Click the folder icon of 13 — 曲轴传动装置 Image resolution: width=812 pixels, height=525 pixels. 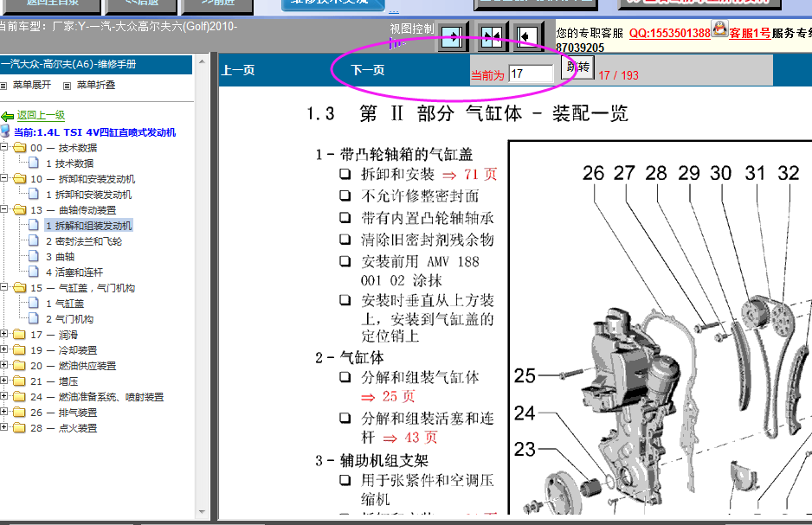click(20, 209)
